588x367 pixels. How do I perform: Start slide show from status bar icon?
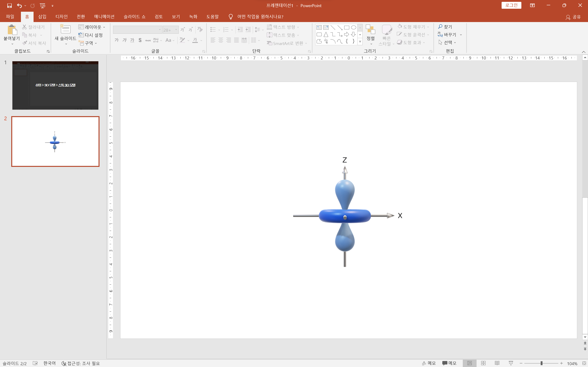[x=511, y=363]
